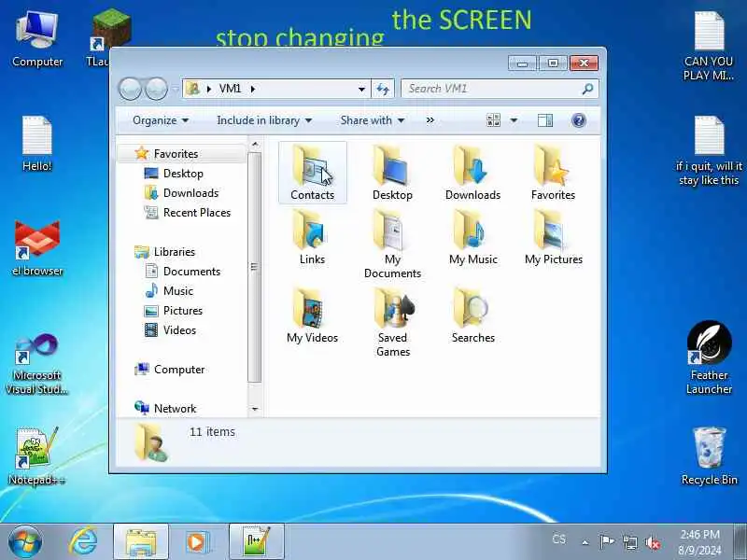Open the Favorites folder icon

[553, 173]
